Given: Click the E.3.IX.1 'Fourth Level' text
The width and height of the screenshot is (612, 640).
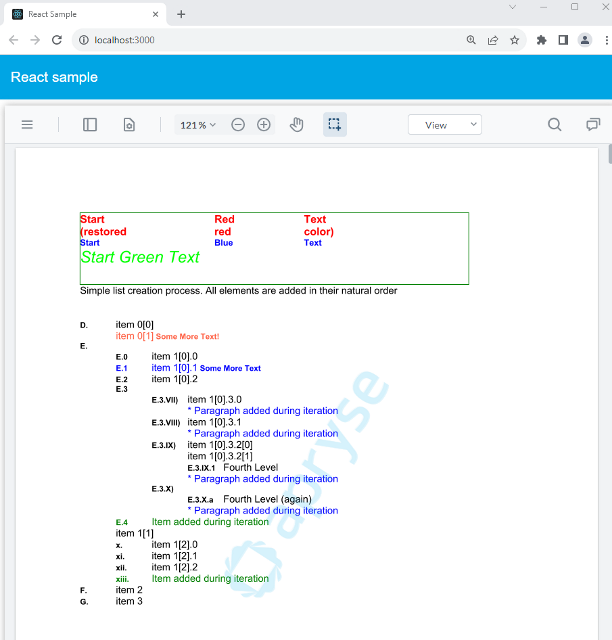Looking at the screenshot, I should (250, 467).
